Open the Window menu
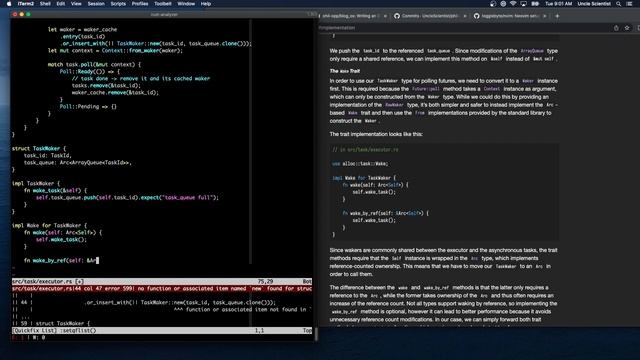Viewport: 640px width, 360px height. [x=186, y=4]
